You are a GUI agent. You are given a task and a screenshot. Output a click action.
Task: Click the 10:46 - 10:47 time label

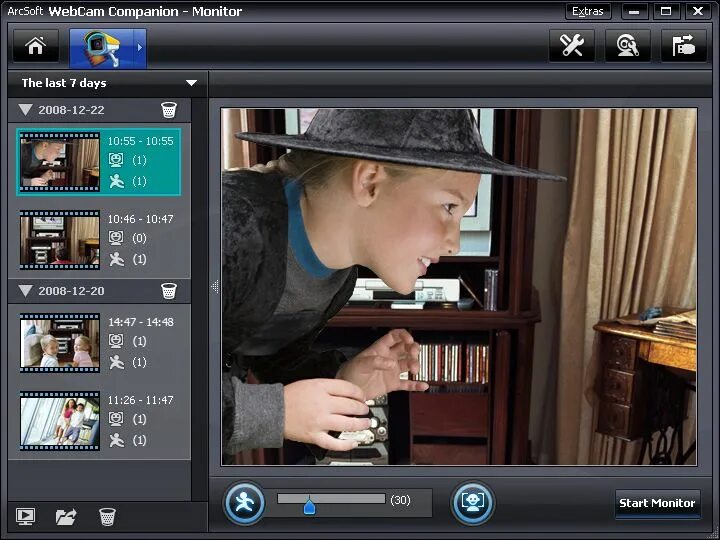[x=141, y=219]
